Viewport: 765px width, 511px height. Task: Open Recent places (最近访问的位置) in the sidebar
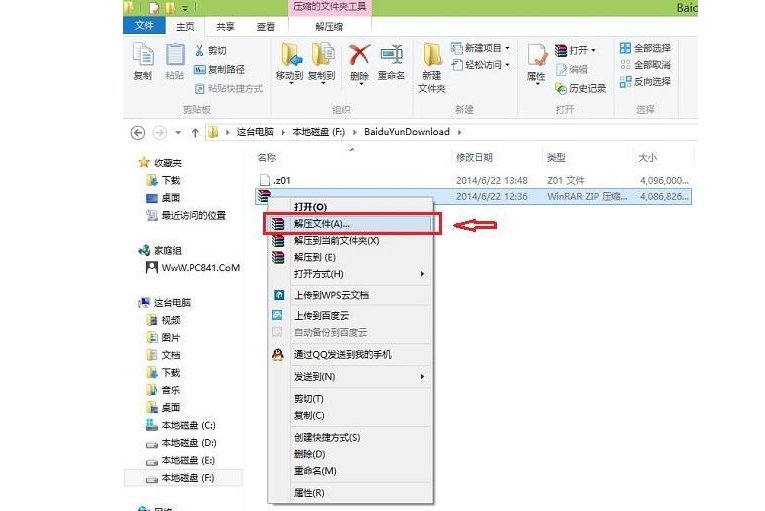tap(186, 215)
